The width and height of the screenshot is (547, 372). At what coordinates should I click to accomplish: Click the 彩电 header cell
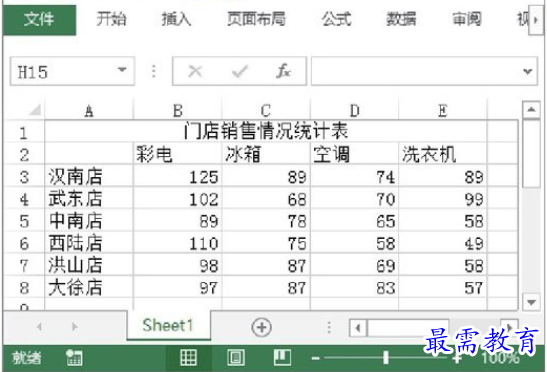tap(178, 154)
